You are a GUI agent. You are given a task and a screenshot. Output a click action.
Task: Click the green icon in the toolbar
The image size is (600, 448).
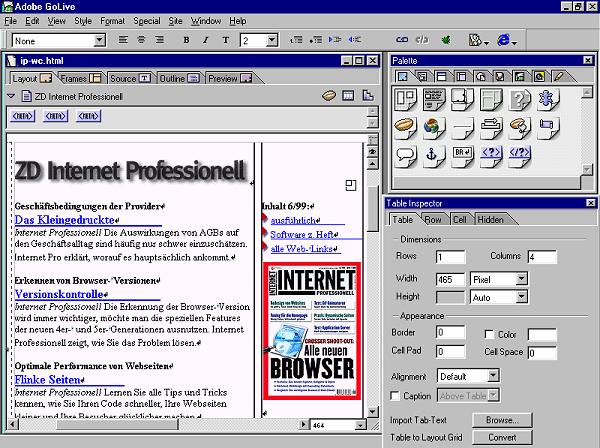point(446,40)
